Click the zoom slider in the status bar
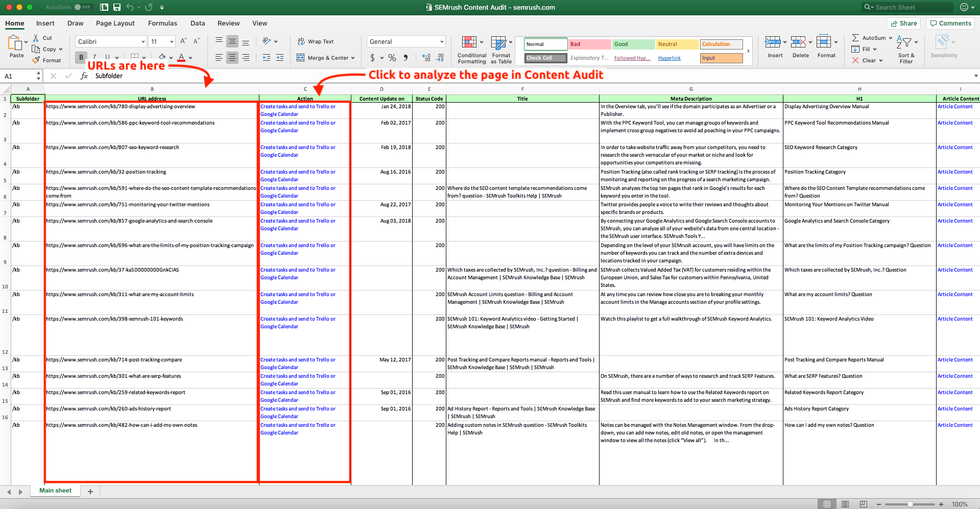The height and width of the screenshot is (509, 980). [910, 504]
